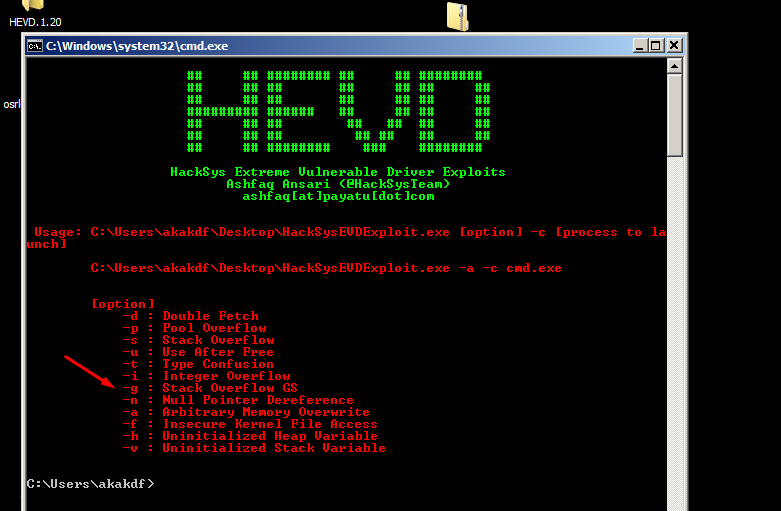The width and height of the screenshot is (781, 511).
Task: Click the '-g : Stack Overflow GS' line
Action: pyautogui.click(x=209, y=388)
